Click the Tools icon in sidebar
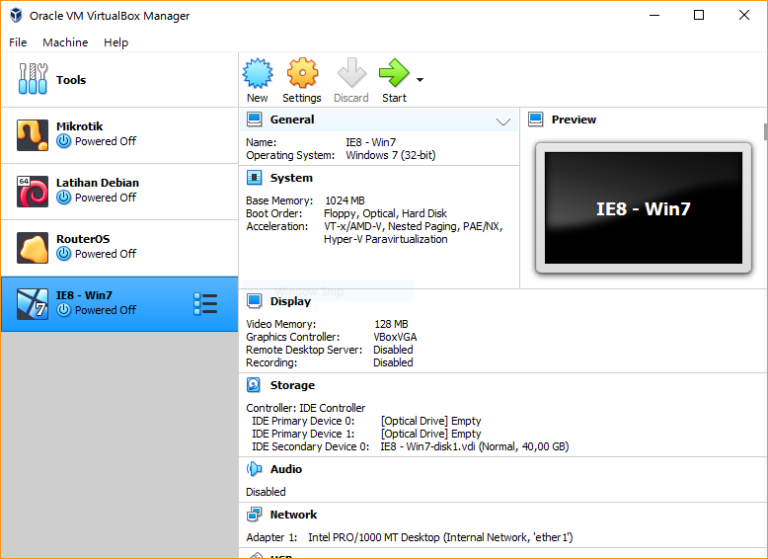 coord(33,80)
